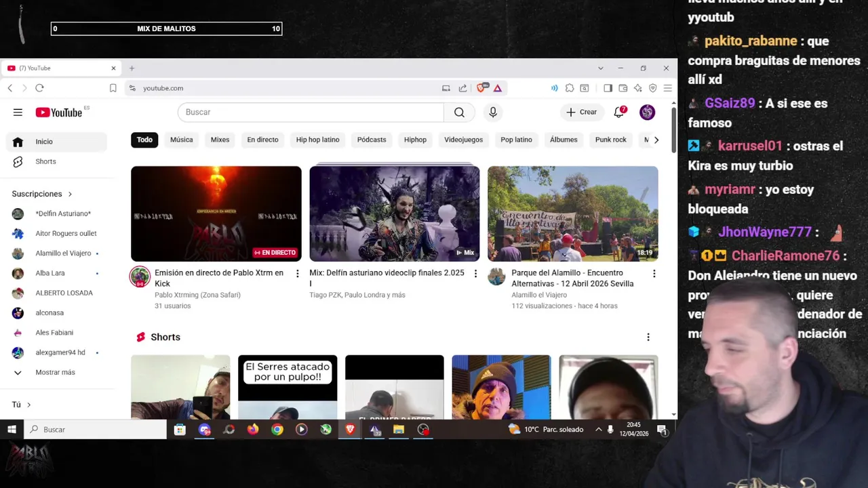Bookmark this page via bookmark icon
Image resolution: width=868 pixels, height=488 pixels.
[x=113, y=88]
